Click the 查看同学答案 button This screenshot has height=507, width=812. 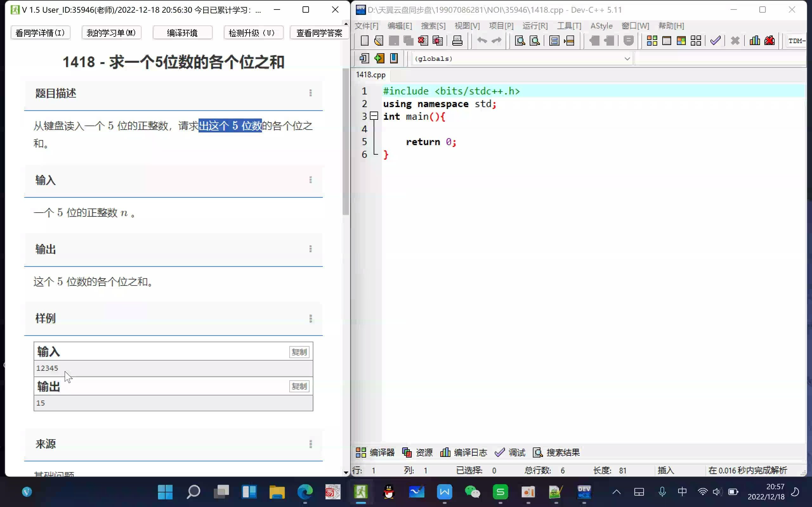point(319,33)
